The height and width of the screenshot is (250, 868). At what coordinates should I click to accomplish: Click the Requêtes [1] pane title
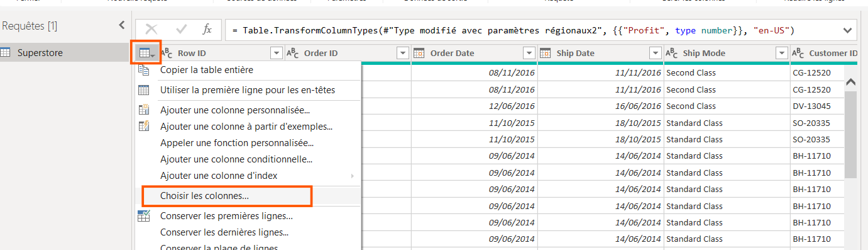click(30, 26)
